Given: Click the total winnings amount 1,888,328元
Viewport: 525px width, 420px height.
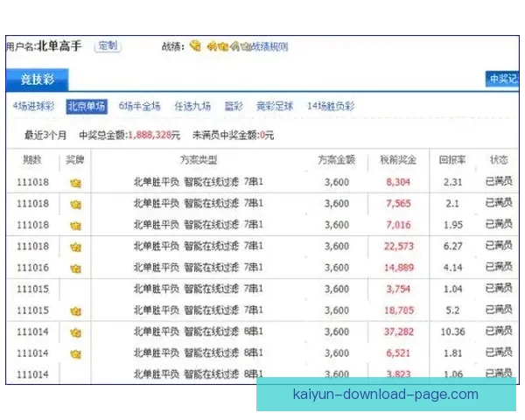Looking at the screenshot, I should pos(154,136).
